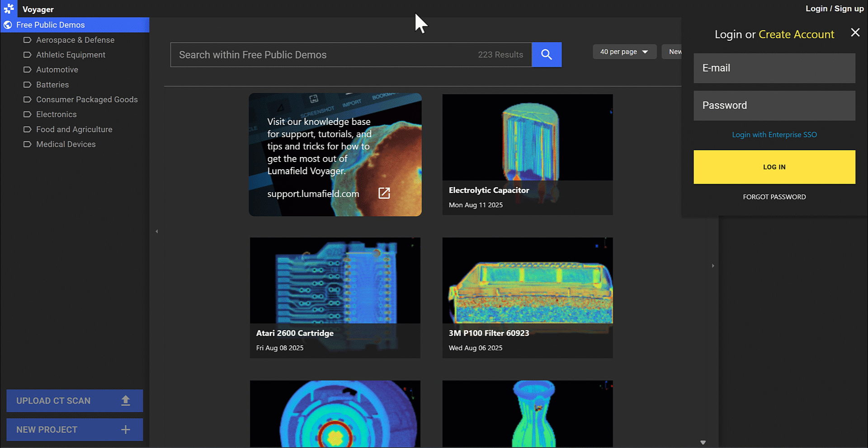868x448 pixels.
Task: Click the Wed Aug 06 2025 date
Action: click(x=476, y=348)
